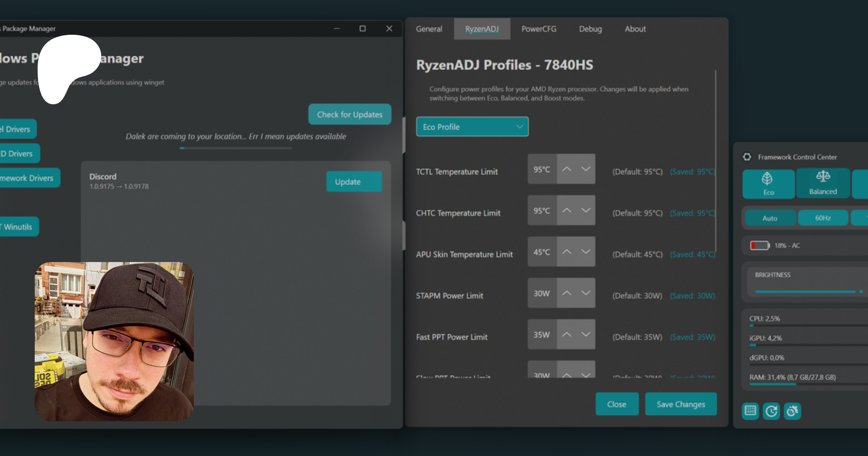The width and height of the screenshot is (868, 456).
Task: Switch to the PowerCFG tab
Action: tap(539, 29)
